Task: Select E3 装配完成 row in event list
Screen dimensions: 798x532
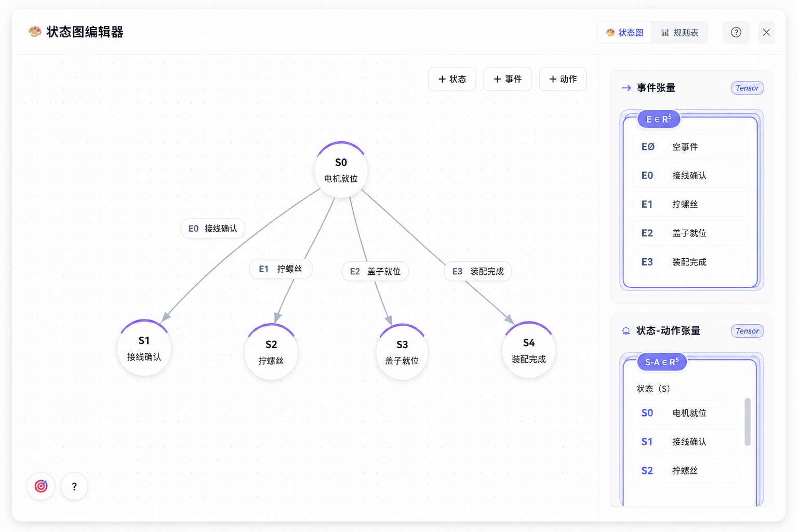Action: click(x=690, y=262)
